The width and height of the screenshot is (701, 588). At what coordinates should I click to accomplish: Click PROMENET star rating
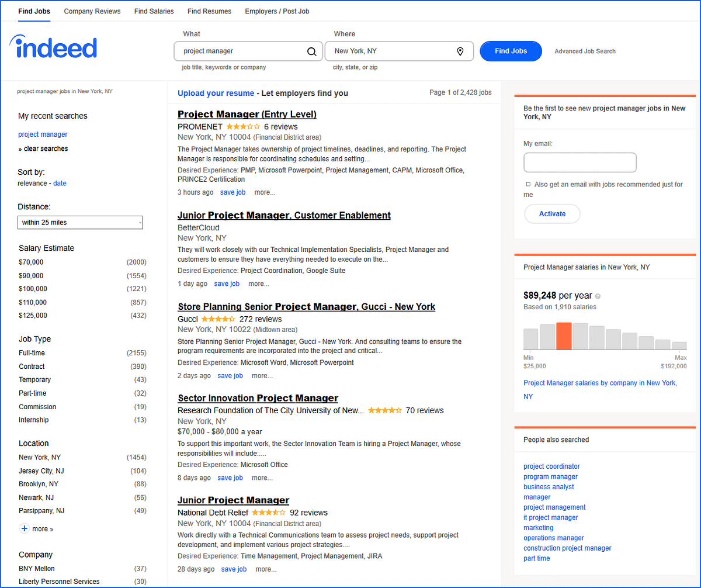(243, 126)
